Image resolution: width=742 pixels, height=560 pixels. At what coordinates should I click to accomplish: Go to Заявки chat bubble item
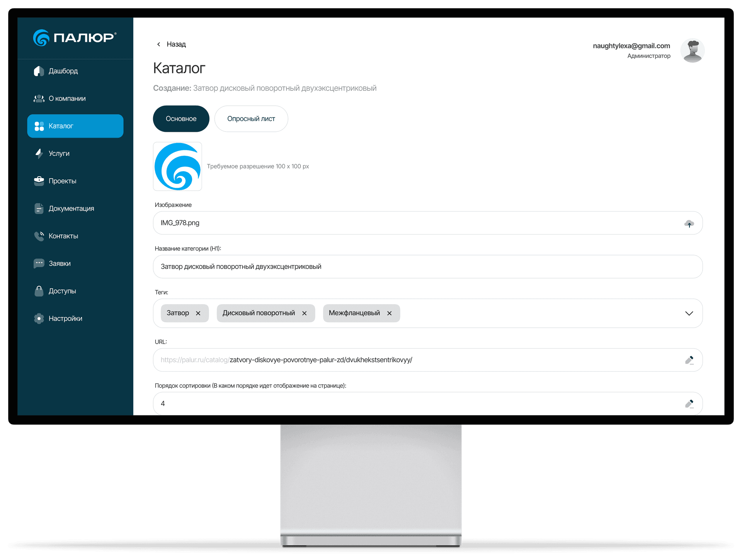pos(59,264)
